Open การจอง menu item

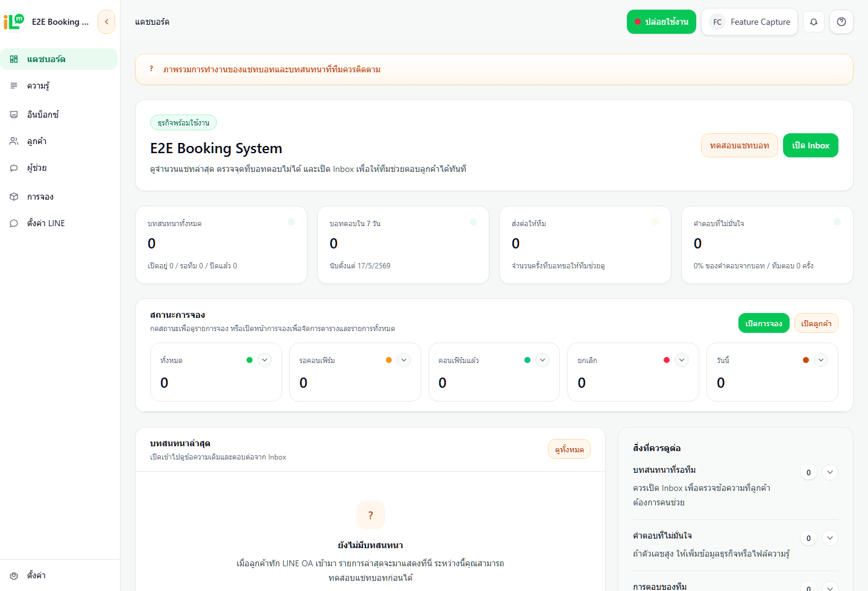(x=58, y=197)
